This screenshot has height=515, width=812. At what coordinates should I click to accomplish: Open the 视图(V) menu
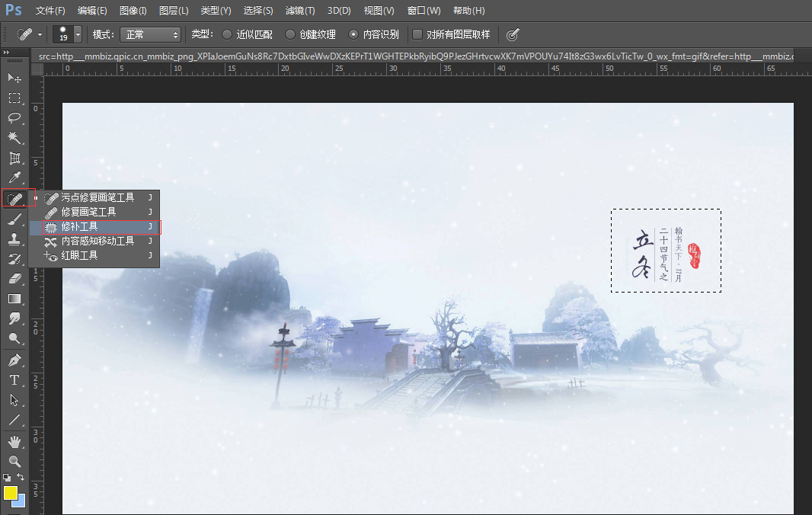379,11
